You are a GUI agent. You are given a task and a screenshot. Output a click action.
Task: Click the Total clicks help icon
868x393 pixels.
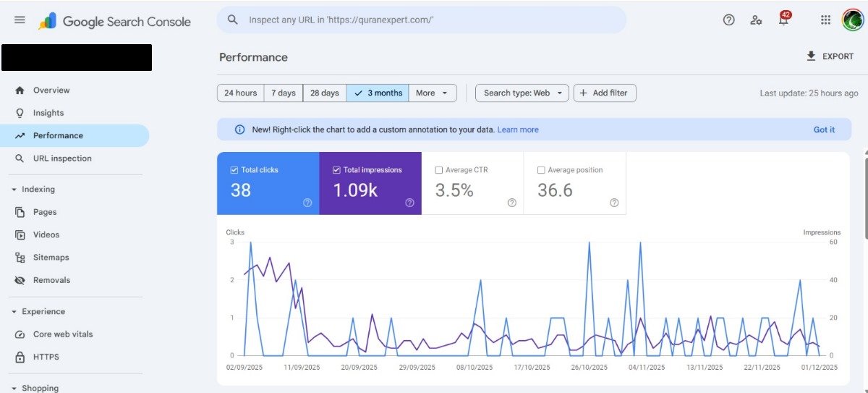coord(307,203)
